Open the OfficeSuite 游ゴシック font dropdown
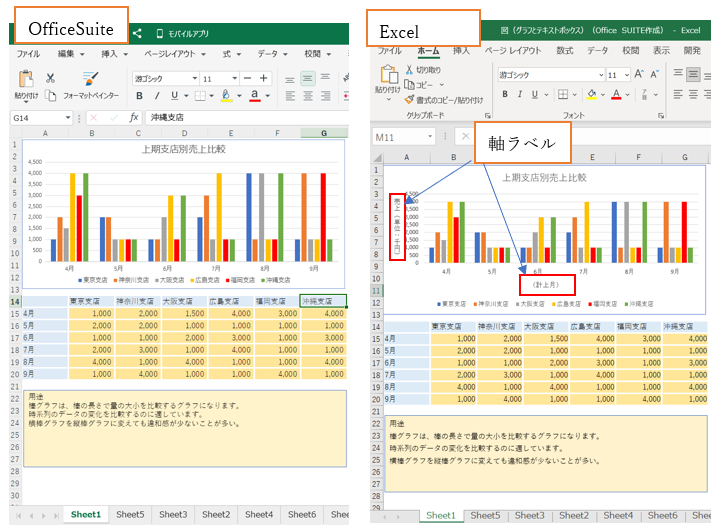The image size is (724, 531). (x=192, y=78)
